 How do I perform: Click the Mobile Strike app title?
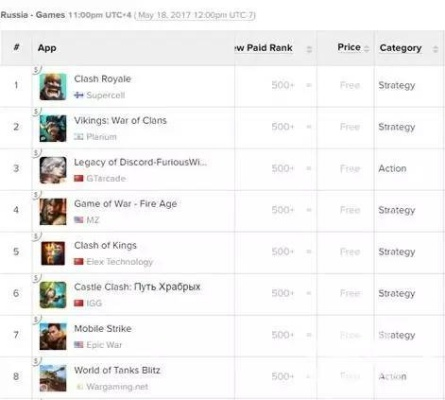103,329
